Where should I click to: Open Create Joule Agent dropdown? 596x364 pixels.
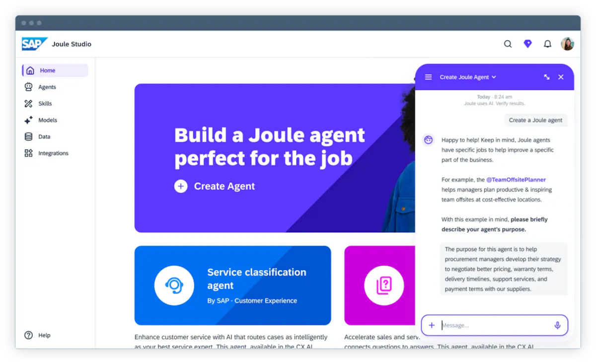[468, 77]
